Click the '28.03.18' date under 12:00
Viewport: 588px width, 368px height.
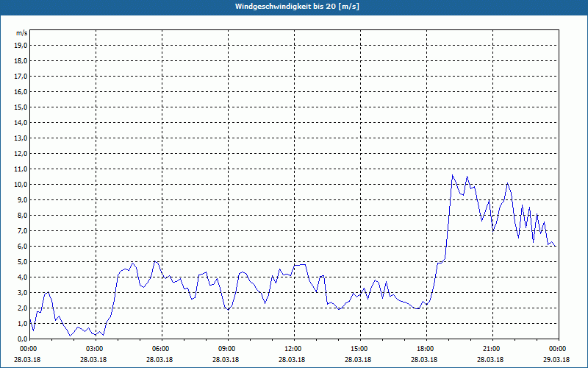pyautogui.click(x=292, y=360)
